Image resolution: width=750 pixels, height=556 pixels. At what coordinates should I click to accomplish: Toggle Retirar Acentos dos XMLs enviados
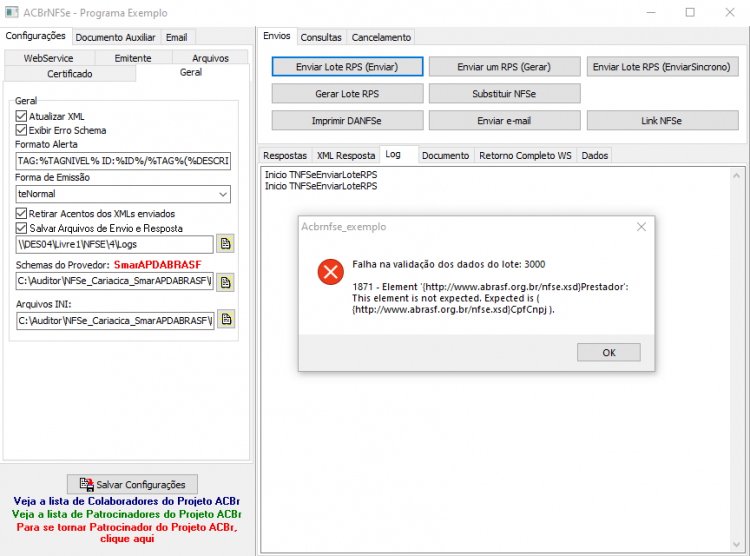[21, 213]
